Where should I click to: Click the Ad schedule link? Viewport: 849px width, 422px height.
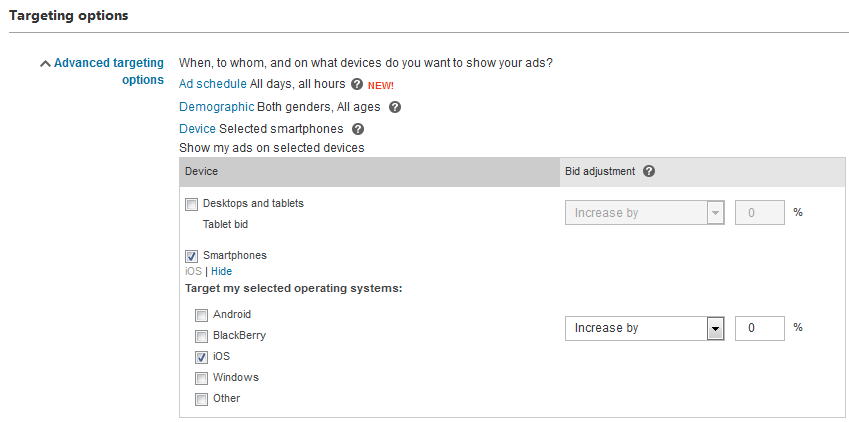pos(213,84)
